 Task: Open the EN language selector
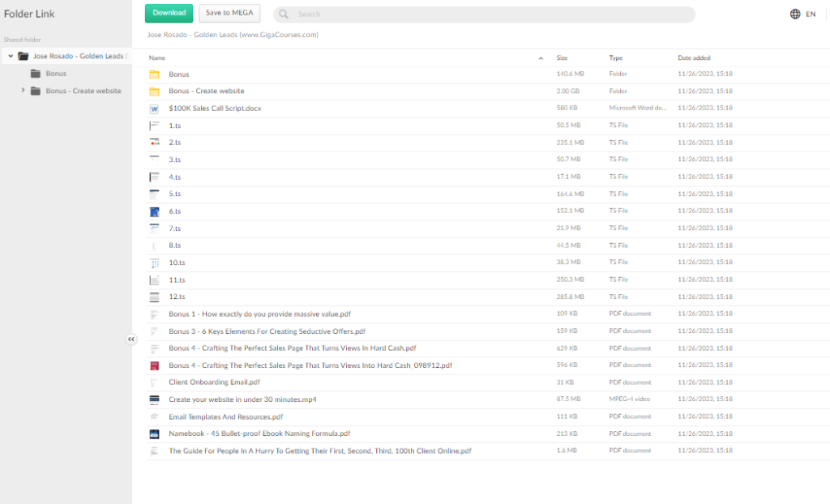[810, 15]
